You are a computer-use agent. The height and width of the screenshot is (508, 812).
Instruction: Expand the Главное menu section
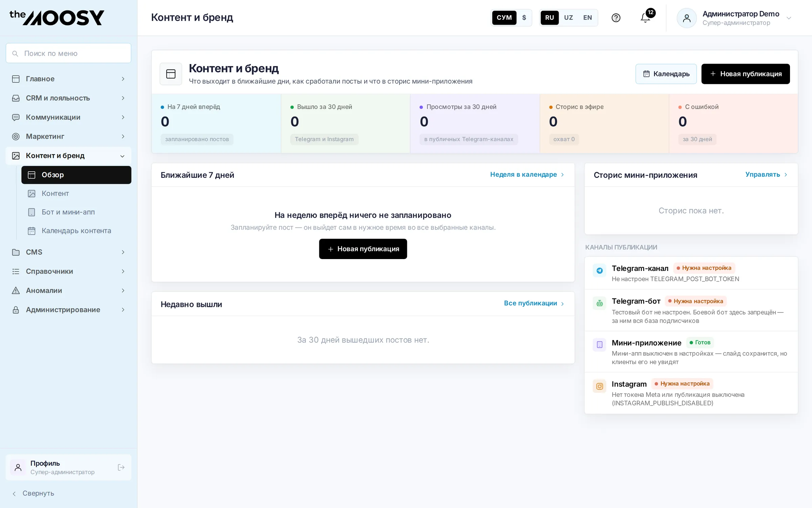[68, 79]
